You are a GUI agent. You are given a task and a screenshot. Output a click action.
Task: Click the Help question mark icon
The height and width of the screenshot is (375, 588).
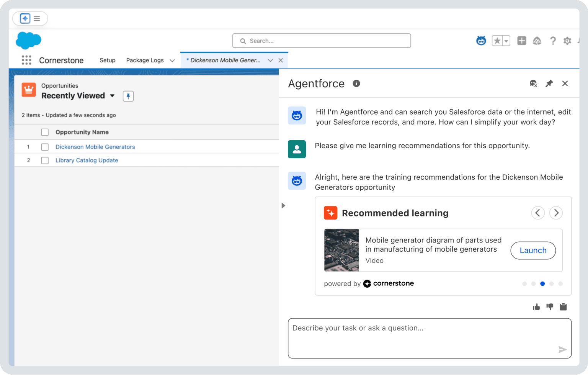click(x=553, y=41)
